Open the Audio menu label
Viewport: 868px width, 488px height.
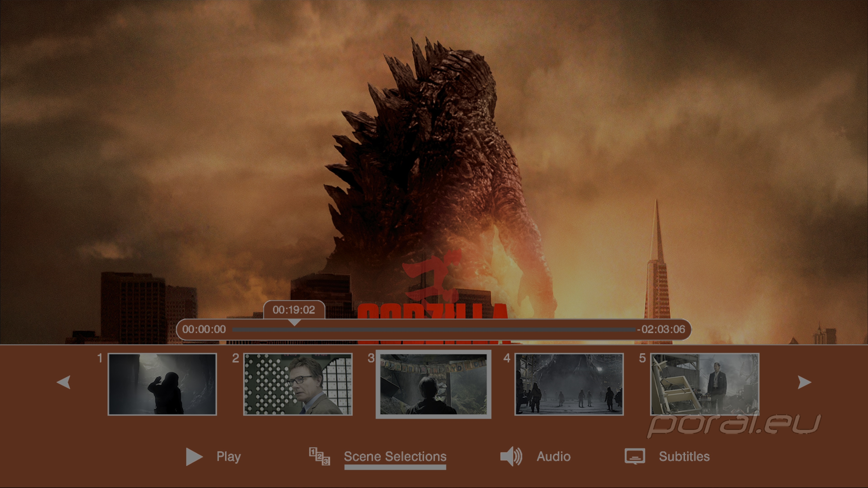554,457
